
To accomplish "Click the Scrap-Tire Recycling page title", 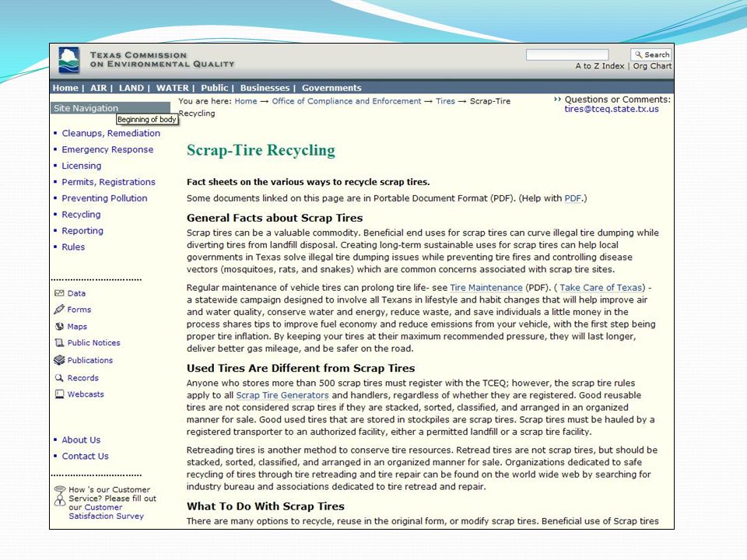I will 261,150.
